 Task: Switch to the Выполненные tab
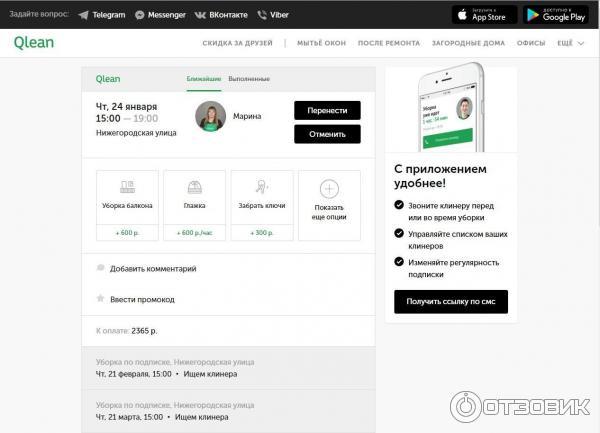[x=249, y=79]
